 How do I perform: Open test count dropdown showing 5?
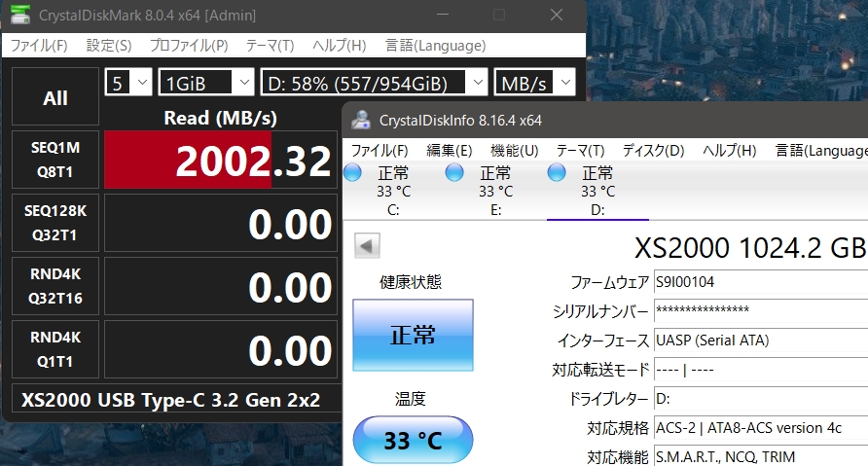(128, 83)
